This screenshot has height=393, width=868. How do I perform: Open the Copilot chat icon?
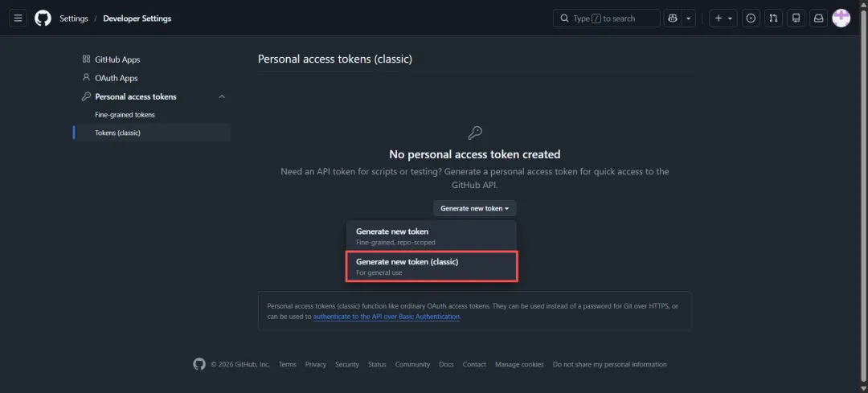pos(674,18)
